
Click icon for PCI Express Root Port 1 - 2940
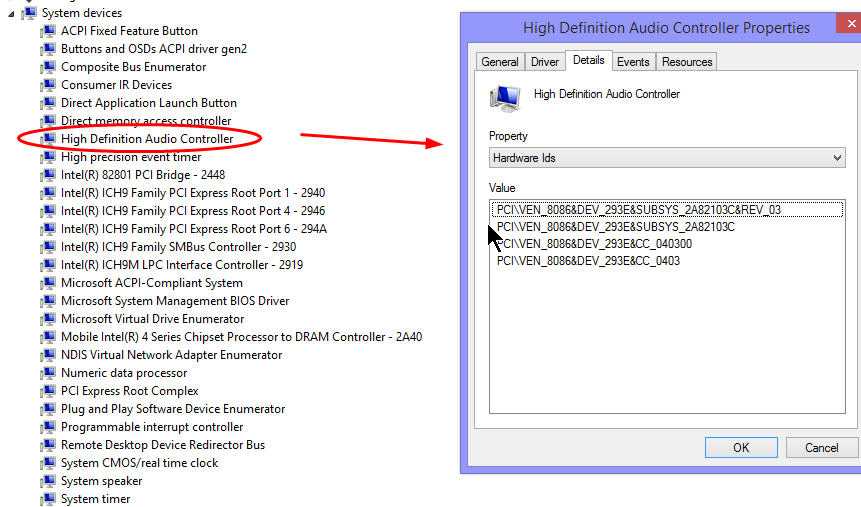coord(48,193)
